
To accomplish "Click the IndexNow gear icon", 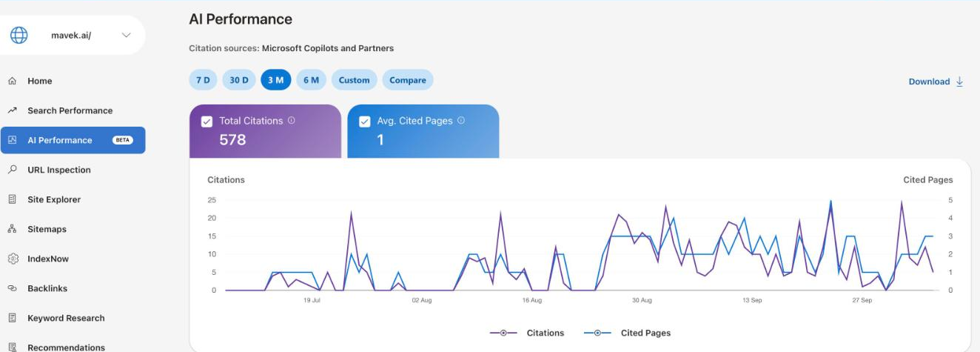I will (12, 259).
